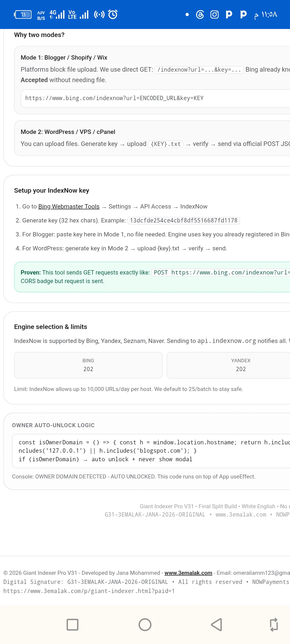
Task: Click the POST https://www.bing.com/indexnow code snippet
Action: point(221,273)
